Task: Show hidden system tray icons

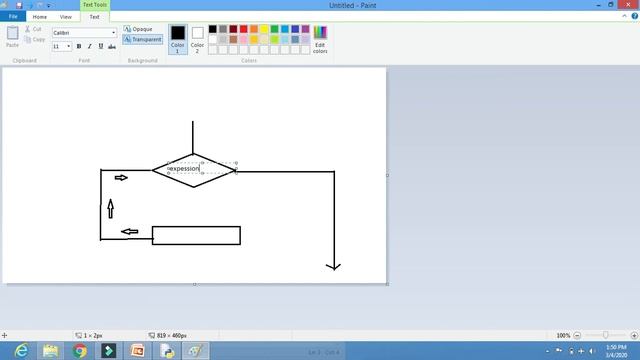Action: (x=548, y=351)
